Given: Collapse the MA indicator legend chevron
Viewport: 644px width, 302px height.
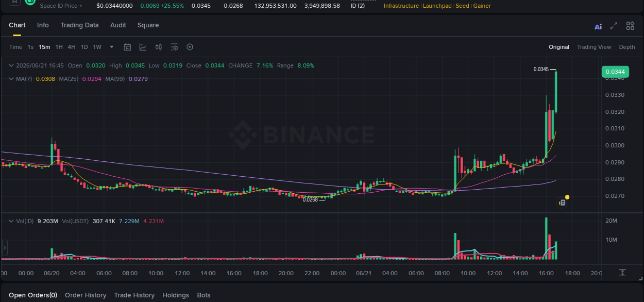Looking at the screenshot, I should pos(11,79).
